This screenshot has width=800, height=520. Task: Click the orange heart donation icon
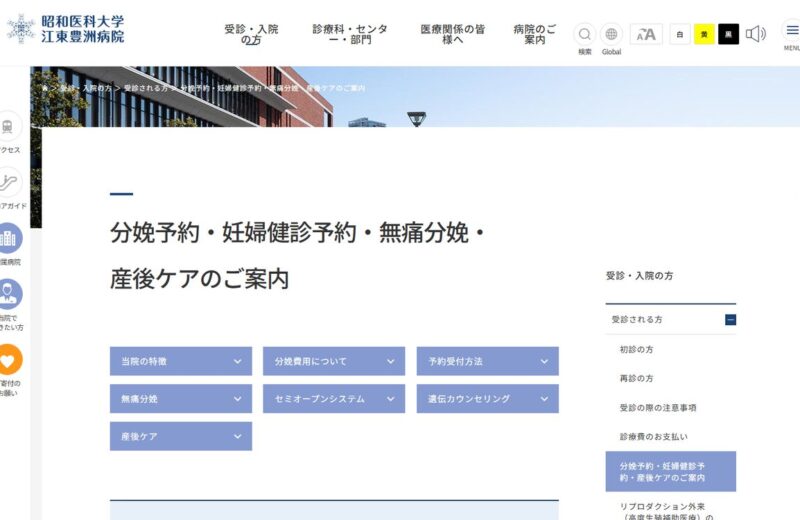pyautogui.click(x=8, y=359)
